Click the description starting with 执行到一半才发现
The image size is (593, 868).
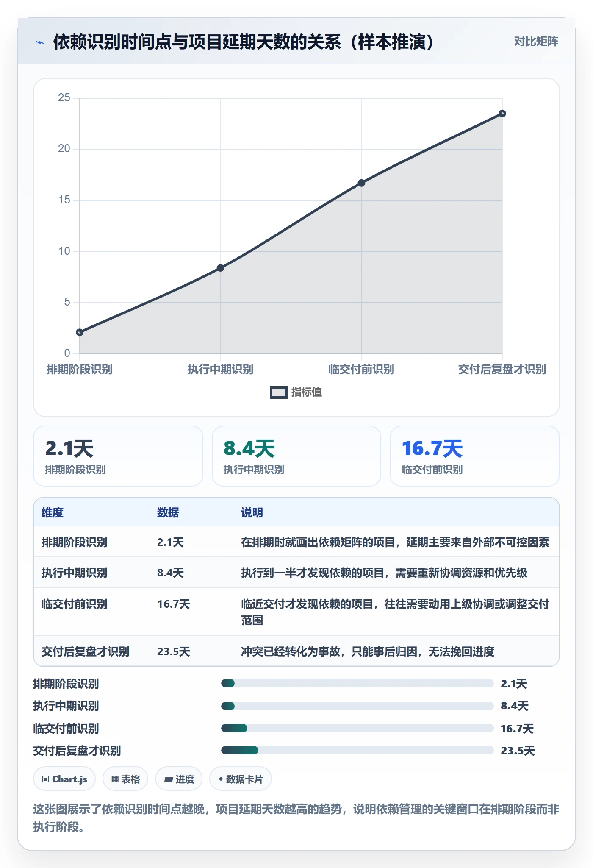point(384,573)
